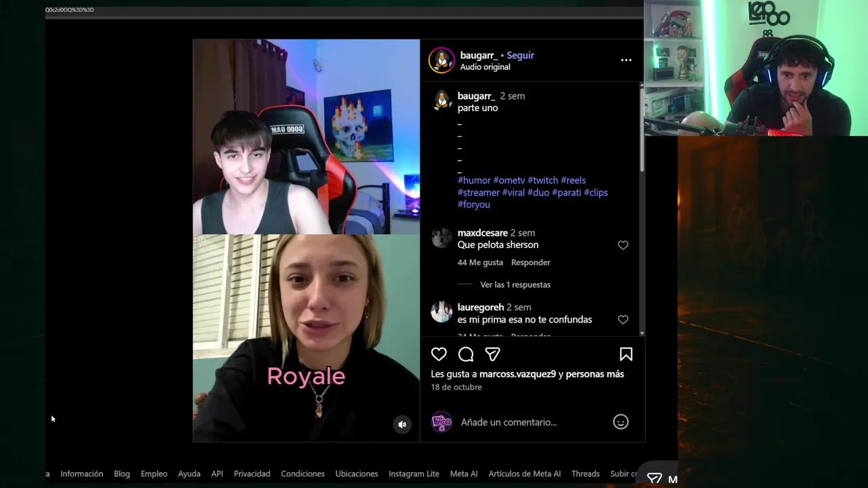Click the browser URL bar text
The image size is (868, 488).
(x=69, y=9)
